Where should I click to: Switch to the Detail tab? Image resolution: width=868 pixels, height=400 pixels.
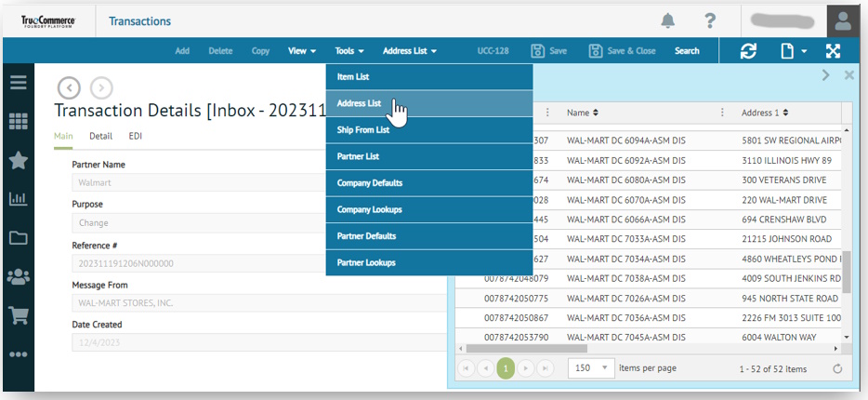[x=100, y=136]
